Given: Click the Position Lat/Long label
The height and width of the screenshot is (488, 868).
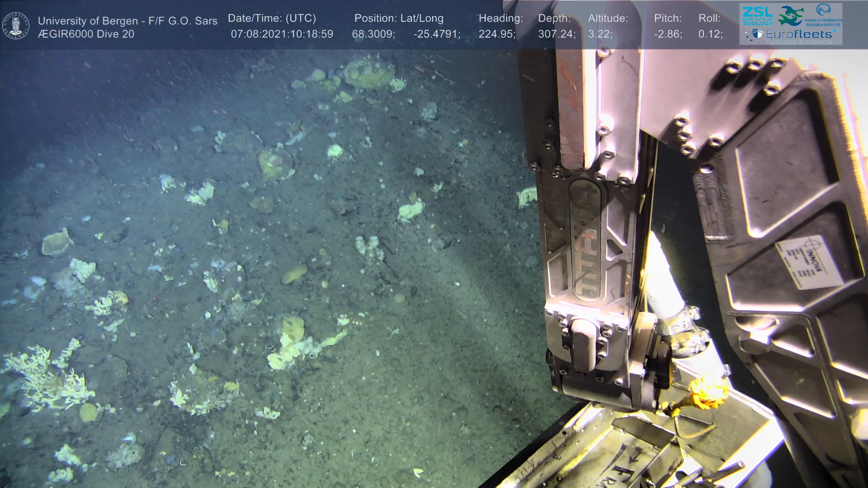Looking at the screenshot, I should click(x=399, y=18).
